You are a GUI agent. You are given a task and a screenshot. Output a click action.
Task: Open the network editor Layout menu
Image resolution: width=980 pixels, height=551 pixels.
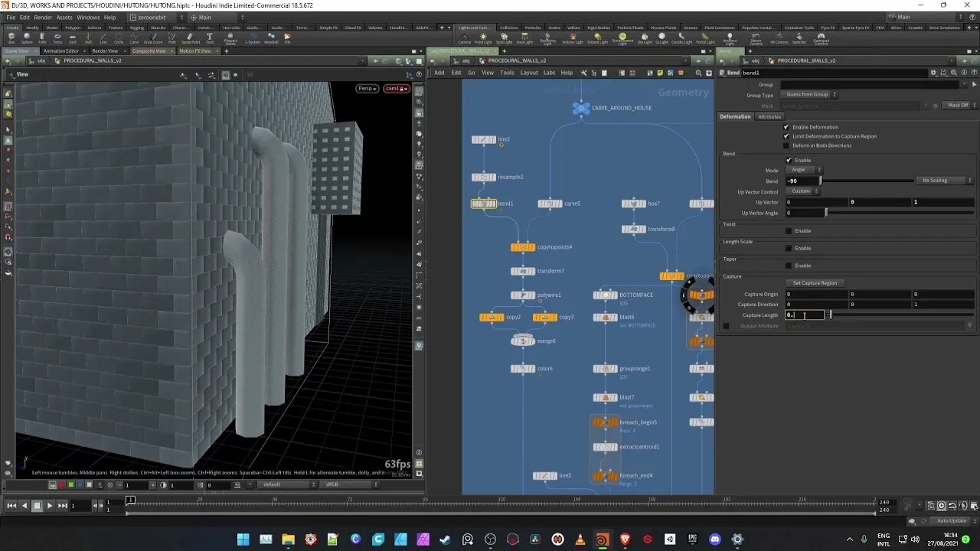pyautogui.click(x=529, y=73)
